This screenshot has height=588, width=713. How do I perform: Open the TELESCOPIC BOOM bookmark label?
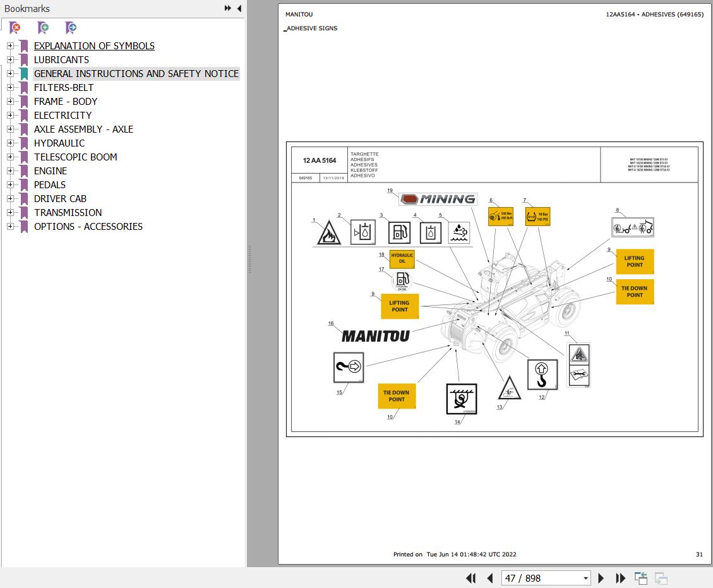coord(76,157)
